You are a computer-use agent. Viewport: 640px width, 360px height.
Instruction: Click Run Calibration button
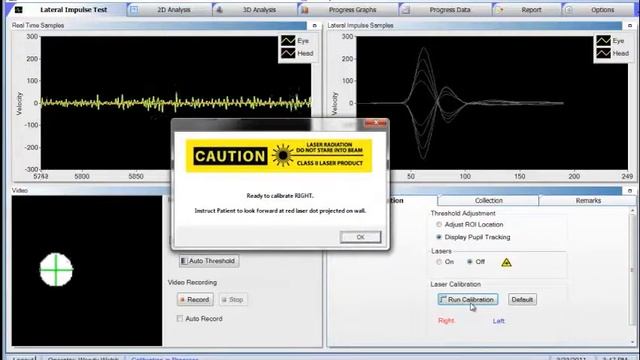pos(468,300)
